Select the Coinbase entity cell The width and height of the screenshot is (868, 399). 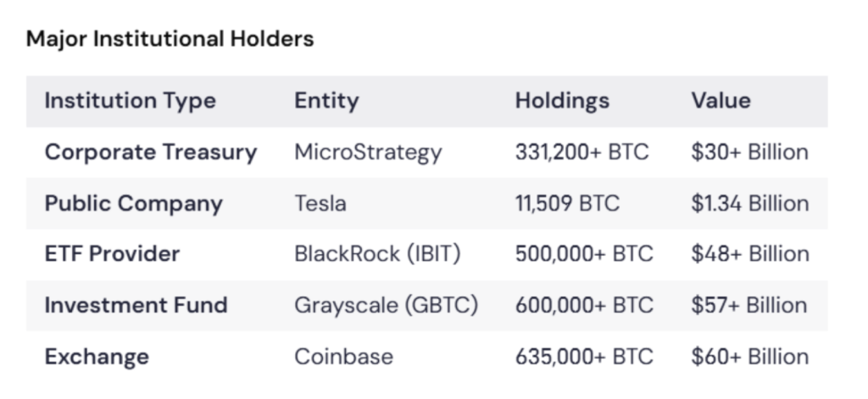pos(343,357)
